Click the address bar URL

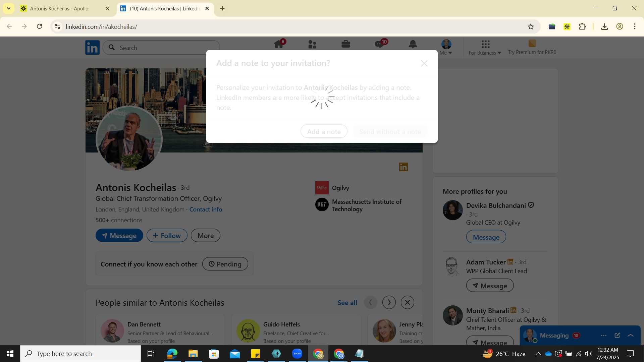(101, 26)
